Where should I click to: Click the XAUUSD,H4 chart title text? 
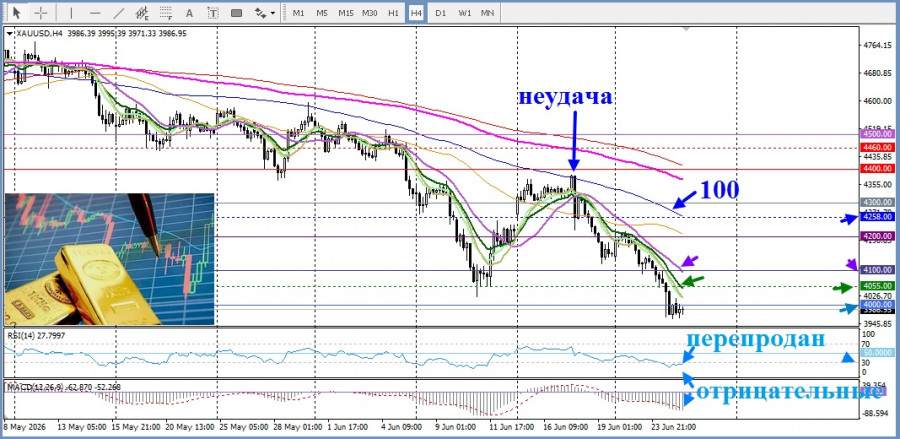38,34
